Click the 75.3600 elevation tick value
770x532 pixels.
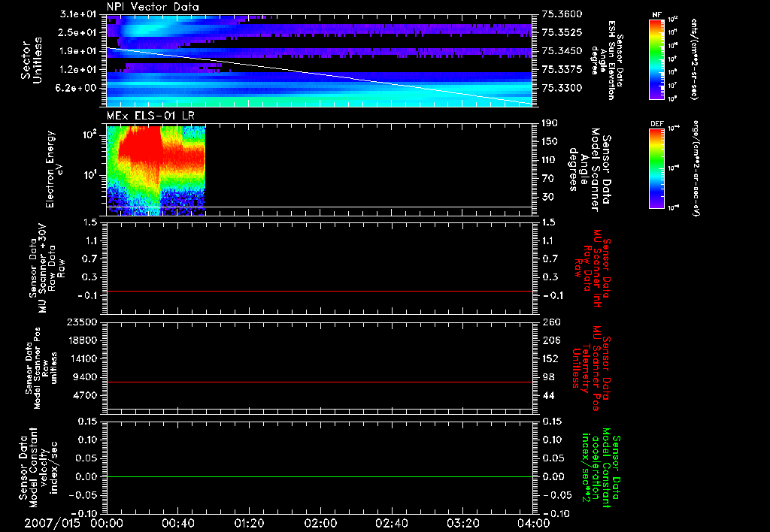(562, 14)
